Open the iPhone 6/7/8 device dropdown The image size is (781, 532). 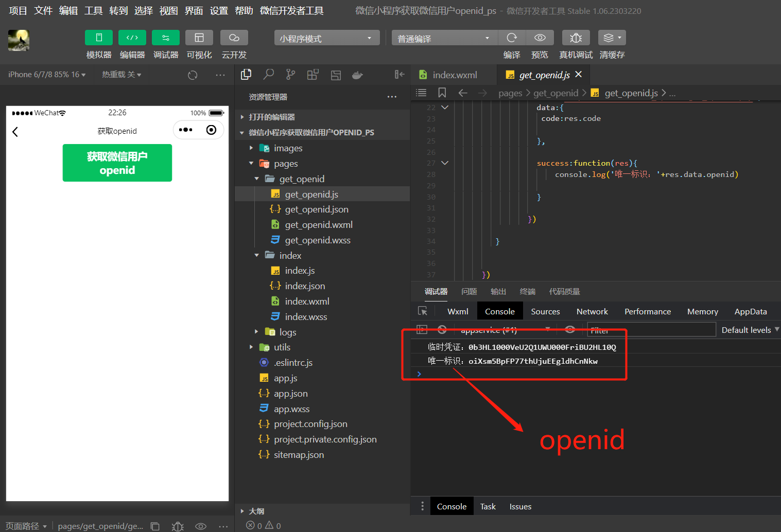(47, 75)
